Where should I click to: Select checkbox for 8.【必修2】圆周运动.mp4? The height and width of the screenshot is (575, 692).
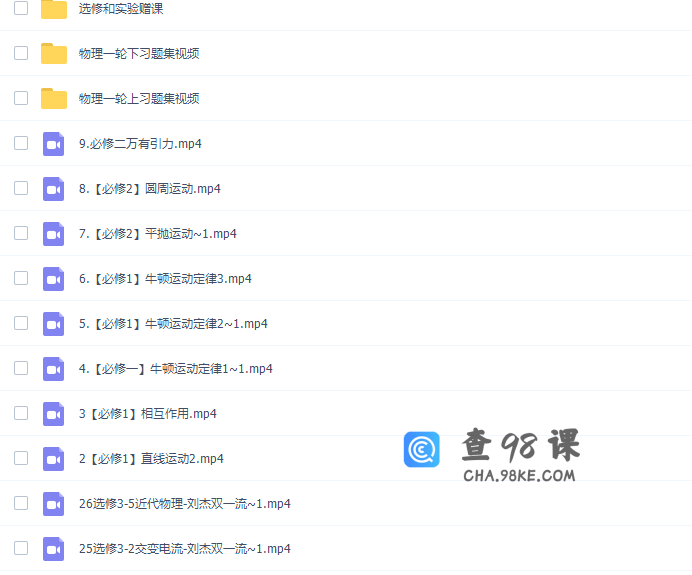[x=21, y=188]
